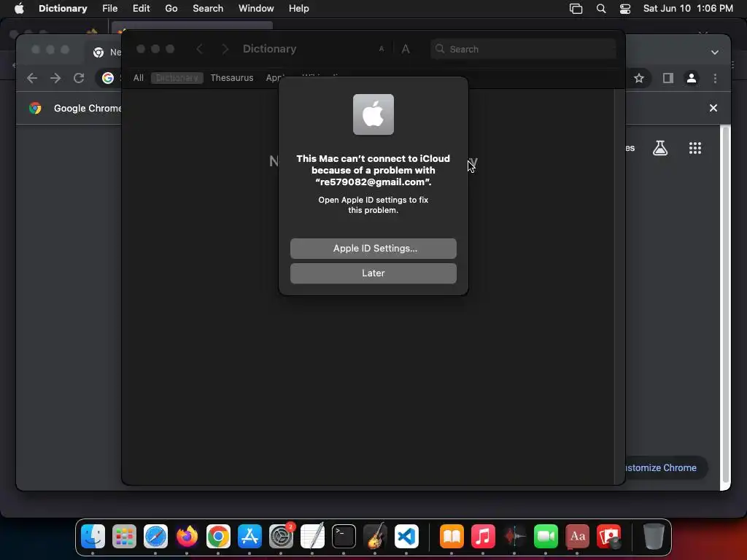The width and height of the screenshot is (747, 560).
Task: Open the Go menu
Action: (171, 9)
